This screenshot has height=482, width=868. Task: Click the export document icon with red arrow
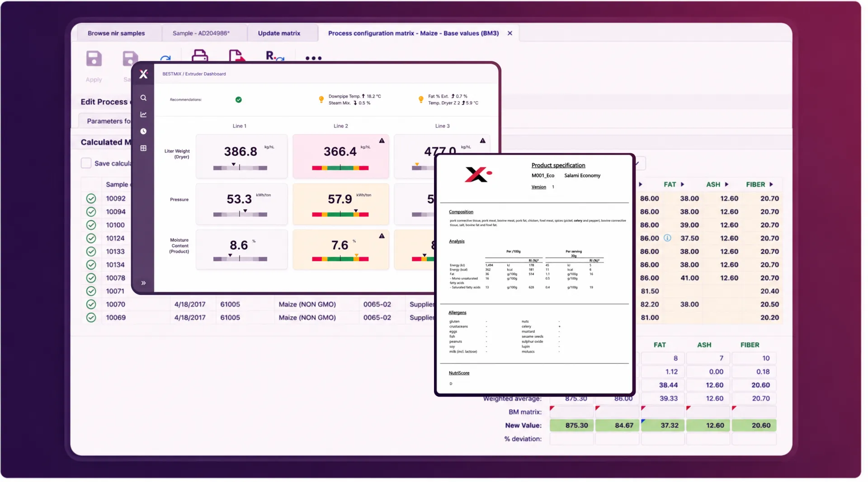(x=237, y=55)
